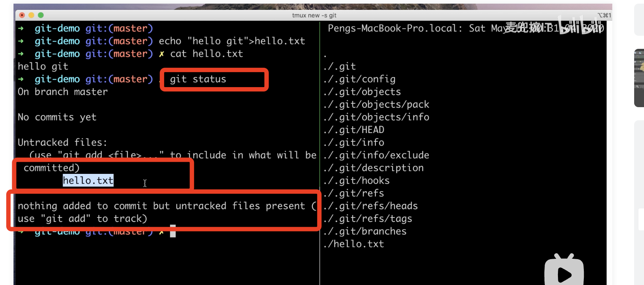The height and width of the screenshot is (285, 644).
Task: Click the "tmux new -s git" window title
Action: [314, 15]
